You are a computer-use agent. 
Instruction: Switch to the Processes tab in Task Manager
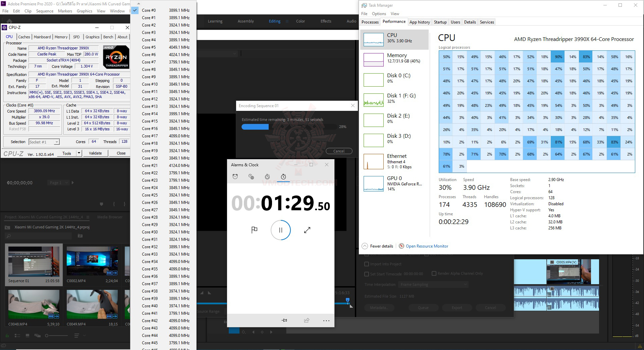pos(370,22)
